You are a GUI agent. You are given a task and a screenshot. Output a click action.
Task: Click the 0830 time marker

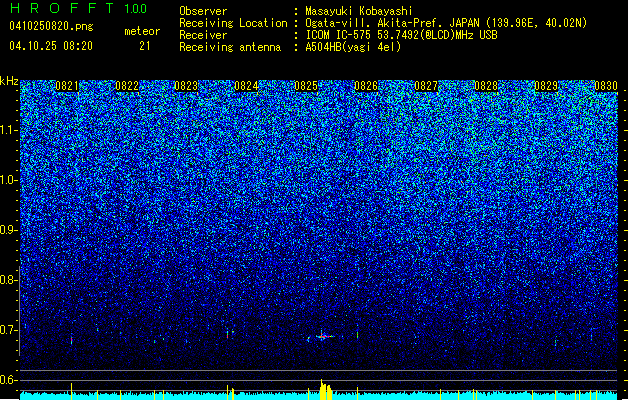point(606,86)
